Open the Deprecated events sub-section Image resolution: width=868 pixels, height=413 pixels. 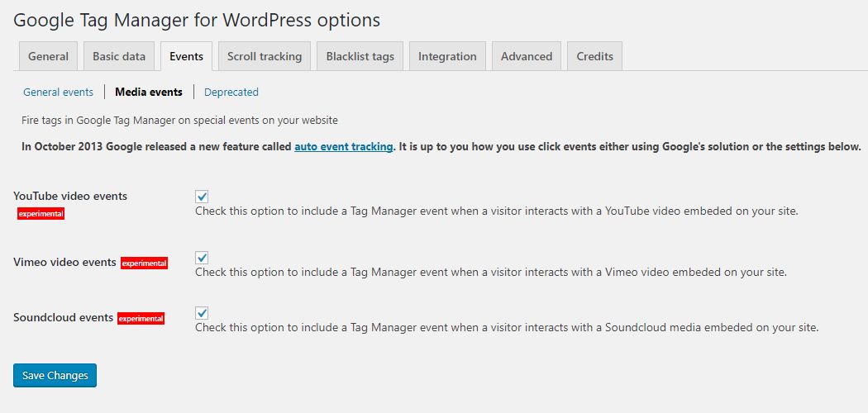[x=231, y=92]
